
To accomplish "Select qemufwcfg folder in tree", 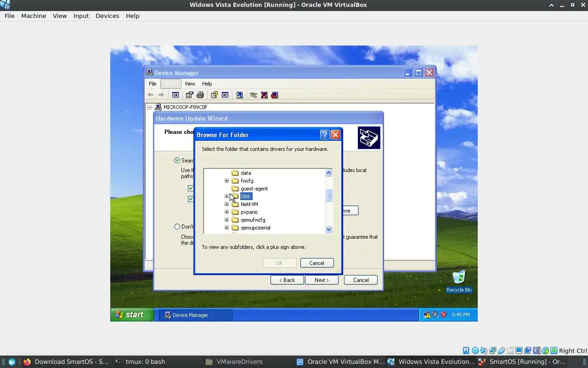I will point(253,220).
